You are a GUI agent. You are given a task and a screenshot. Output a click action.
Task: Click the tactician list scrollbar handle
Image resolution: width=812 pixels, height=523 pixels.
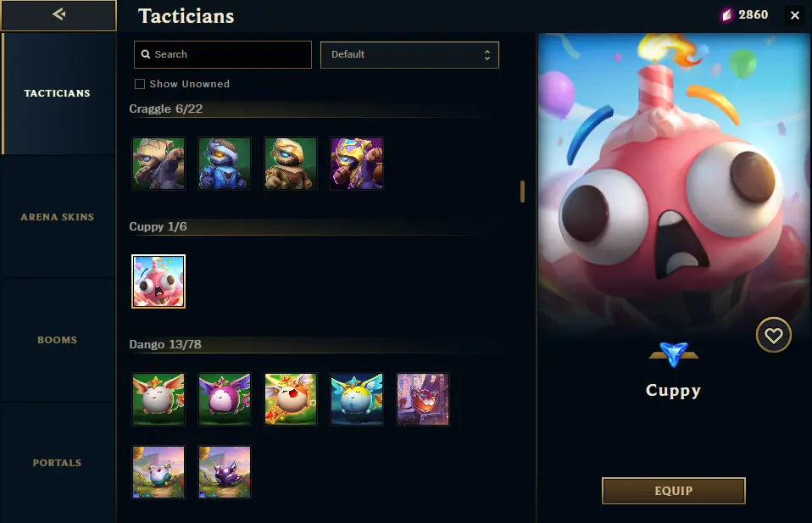[522, 192]
